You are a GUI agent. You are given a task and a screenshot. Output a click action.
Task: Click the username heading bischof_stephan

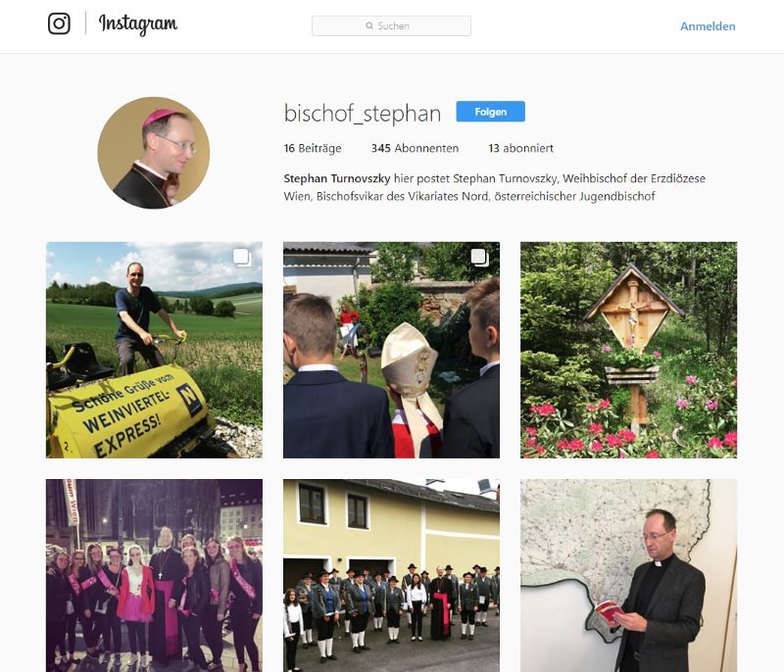tap(363, 114)
